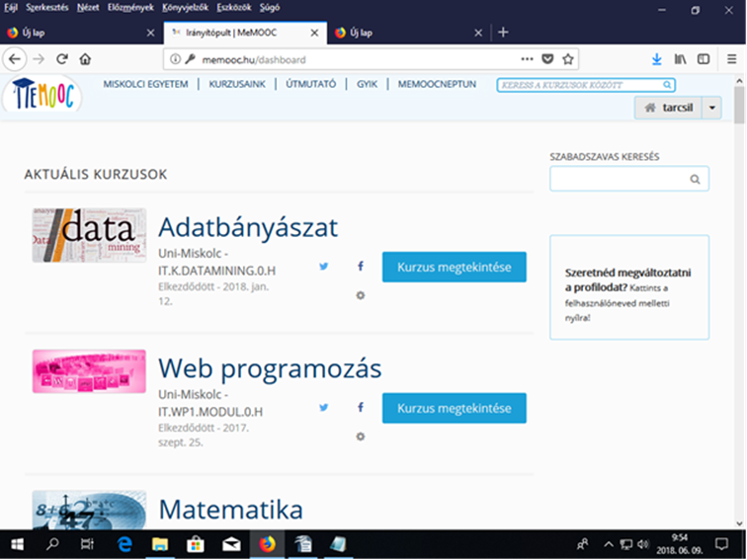Share Web programozás course on Twitter
Viewport: 747px width, 560px height.
(x=324, y=407)
